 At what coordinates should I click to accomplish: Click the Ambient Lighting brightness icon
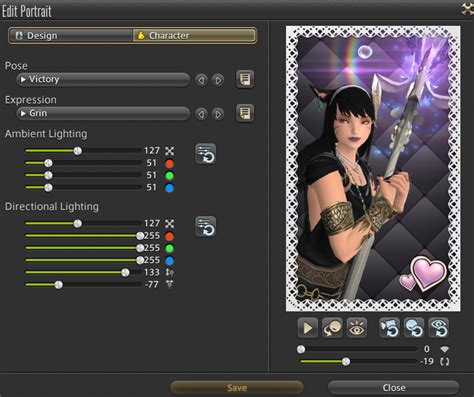coord(170,151)
